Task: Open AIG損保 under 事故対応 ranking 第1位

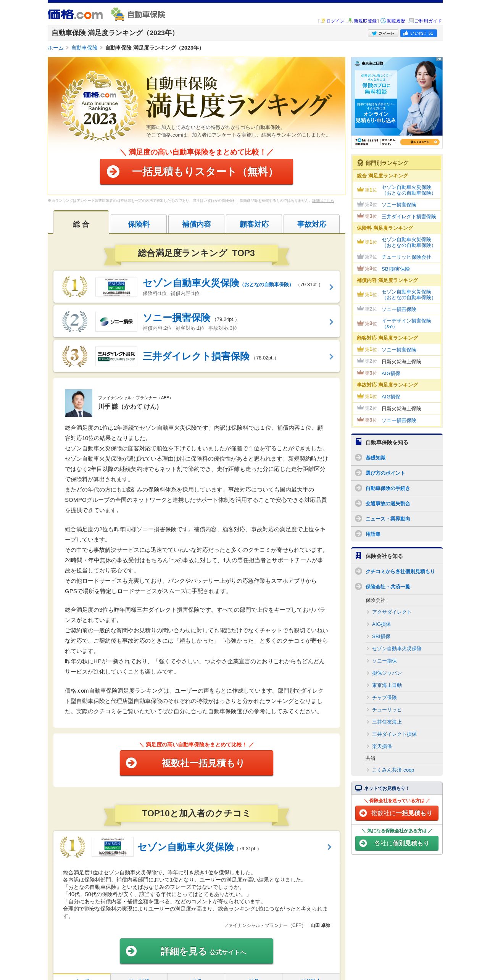Action: tap(391, 397)
